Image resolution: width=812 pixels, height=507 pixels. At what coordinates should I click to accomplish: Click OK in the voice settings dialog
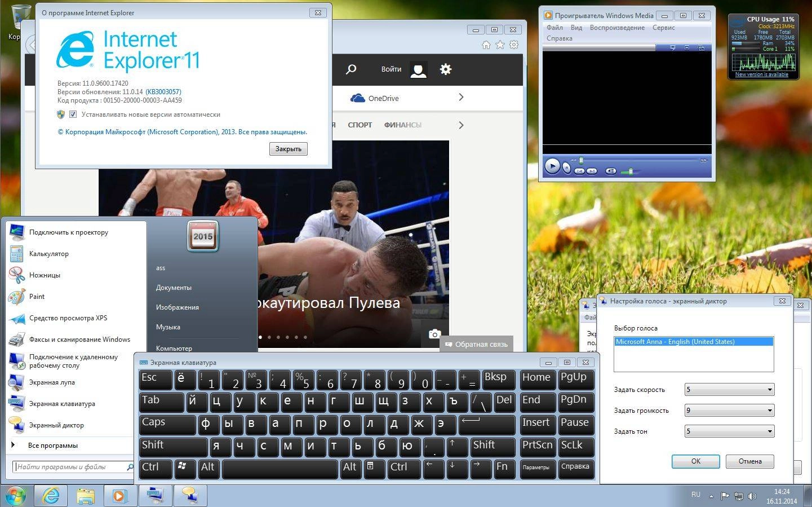(x=696, y=461)
